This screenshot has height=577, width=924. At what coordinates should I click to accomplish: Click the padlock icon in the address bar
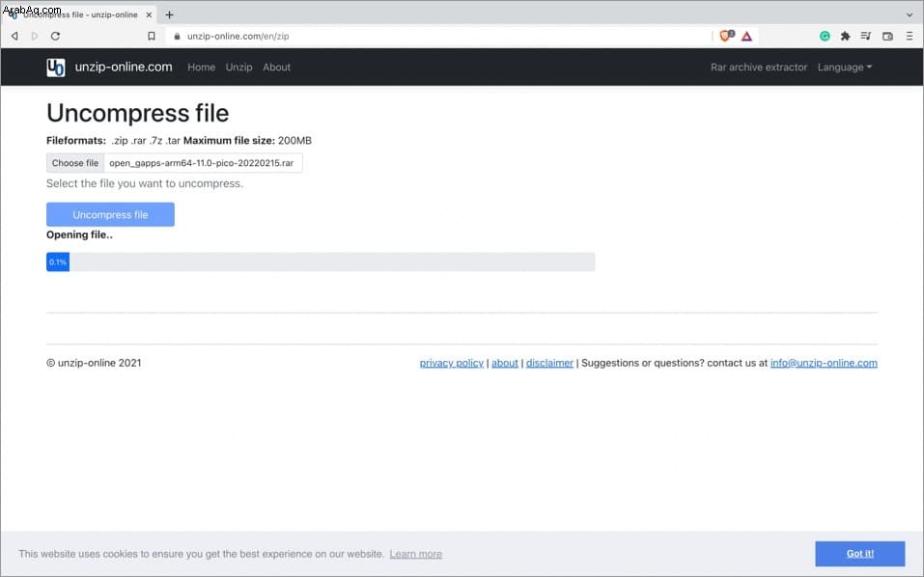point(177,36)
